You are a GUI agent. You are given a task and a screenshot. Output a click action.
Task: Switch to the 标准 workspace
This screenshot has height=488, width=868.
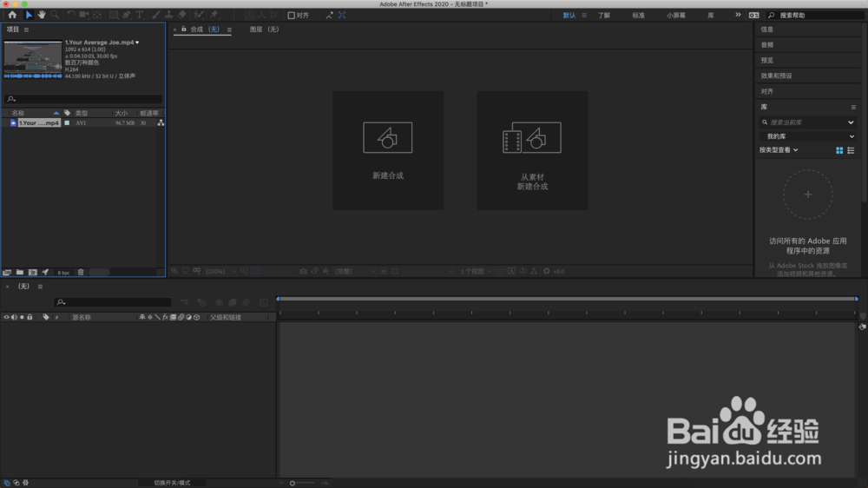tap(638, 16)
